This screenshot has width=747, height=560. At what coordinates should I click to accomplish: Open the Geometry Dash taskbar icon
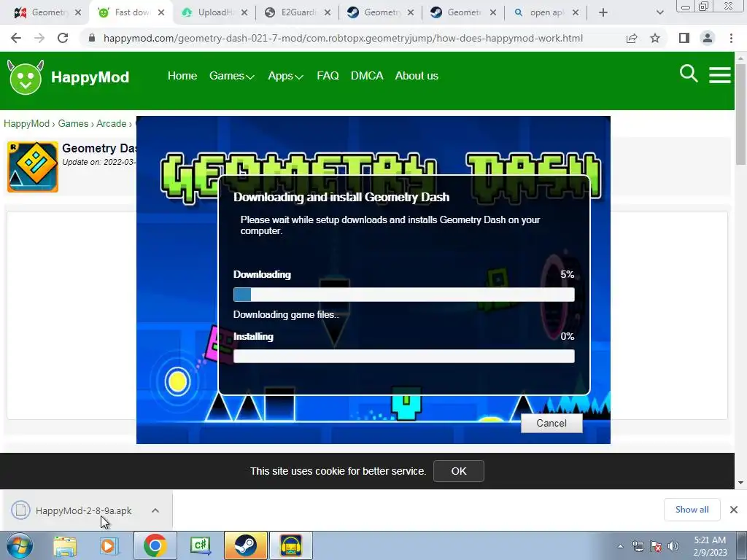(x=291, y=545)
